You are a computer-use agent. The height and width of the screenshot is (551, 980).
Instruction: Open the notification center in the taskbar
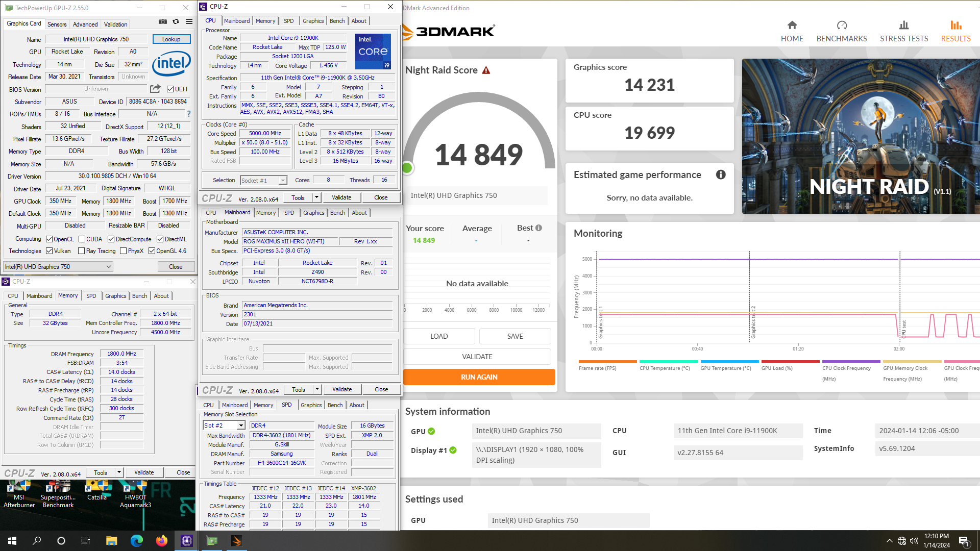[964, 541]
